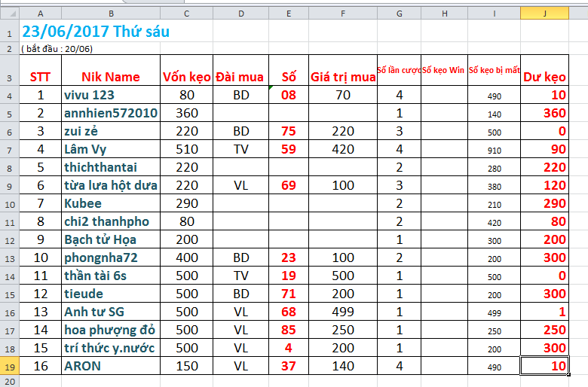Click column F header
The width and height of the screenshot is (588, 387).
(x=343, y=14)
